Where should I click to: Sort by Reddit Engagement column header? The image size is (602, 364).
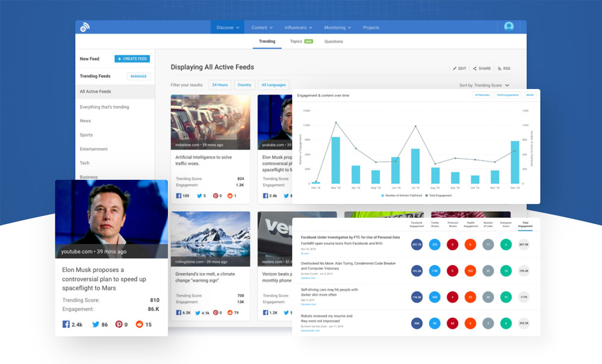[471, 224]
